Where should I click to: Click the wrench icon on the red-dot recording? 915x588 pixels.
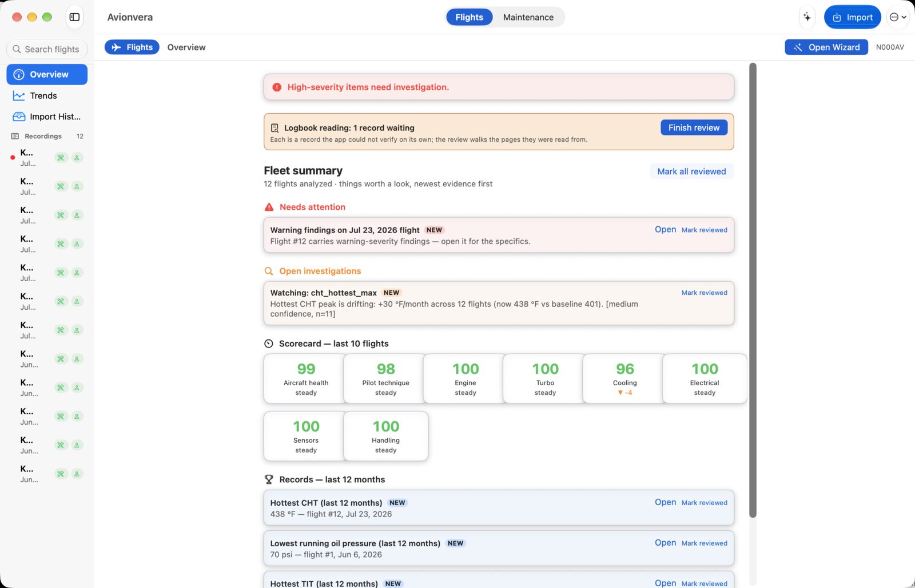coord(61,158)
